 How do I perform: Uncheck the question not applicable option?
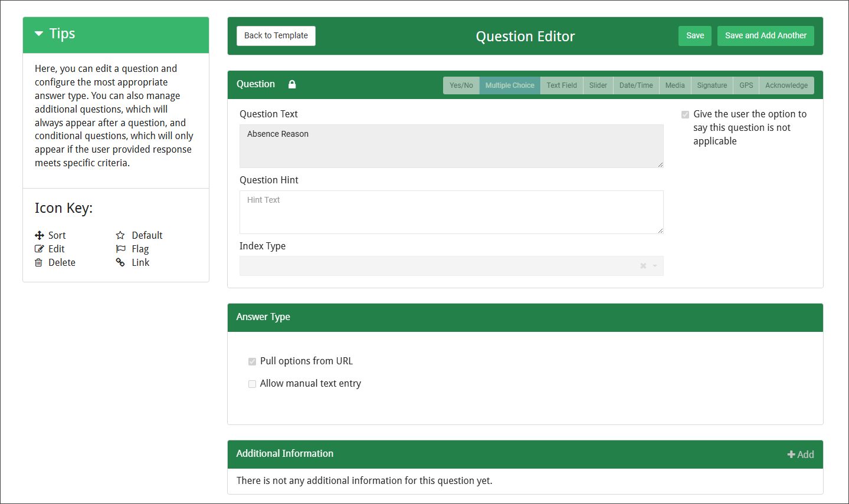pos(685,114)
